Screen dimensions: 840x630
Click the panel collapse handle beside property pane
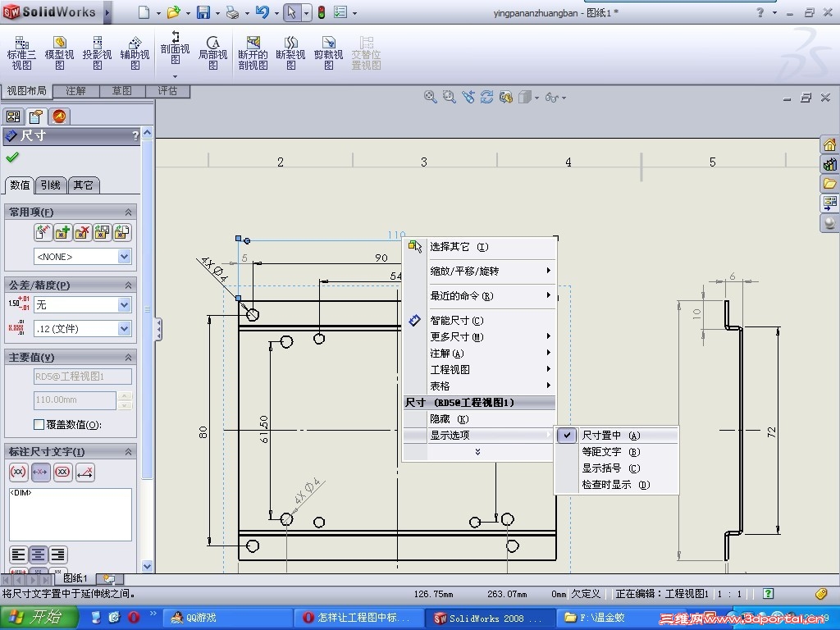point(158,329)
